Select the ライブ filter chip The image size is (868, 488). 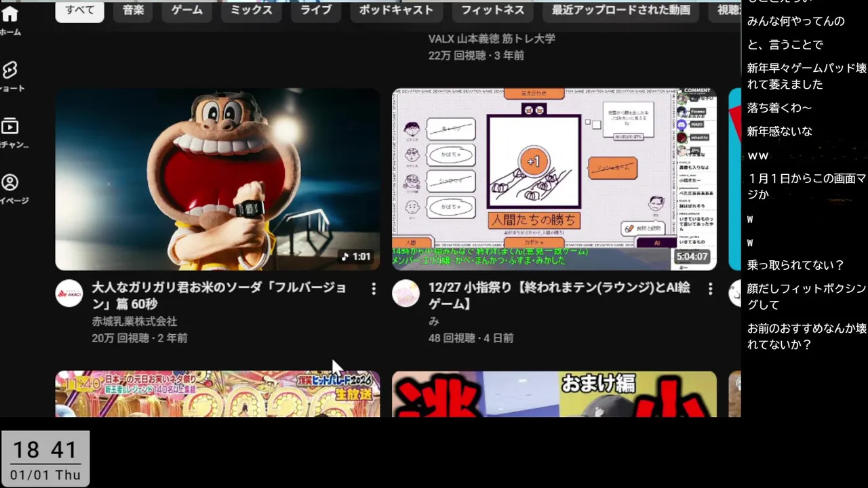[317, 10]
